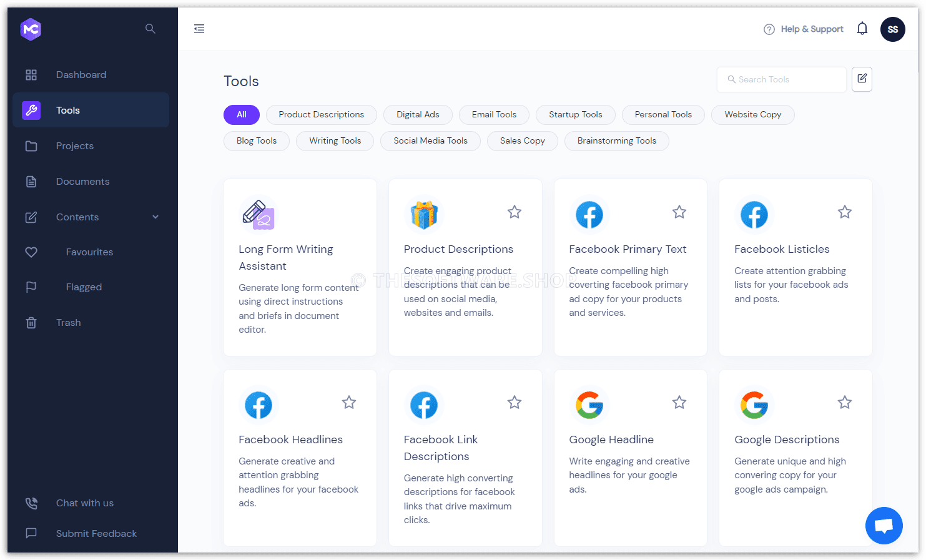The height and width of the screenshot is (560, 926).
Task: Click the Projects folder icon
Action: (31, 146)
